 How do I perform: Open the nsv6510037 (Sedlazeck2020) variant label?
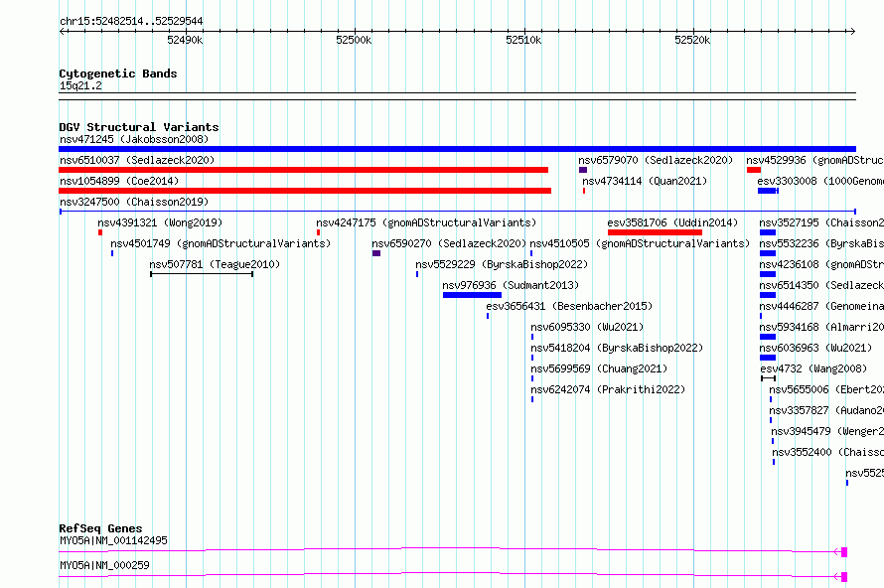click(x=137, y=160)
